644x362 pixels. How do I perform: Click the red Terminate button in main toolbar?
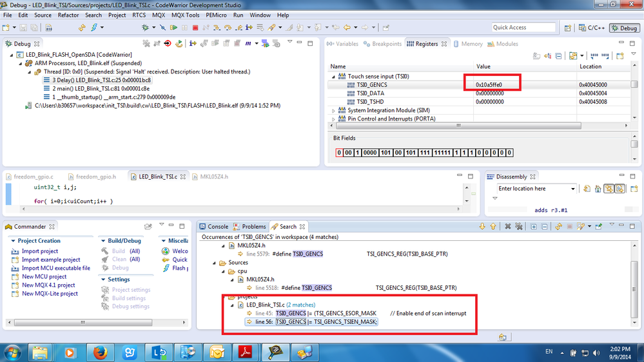click(195, 28)
